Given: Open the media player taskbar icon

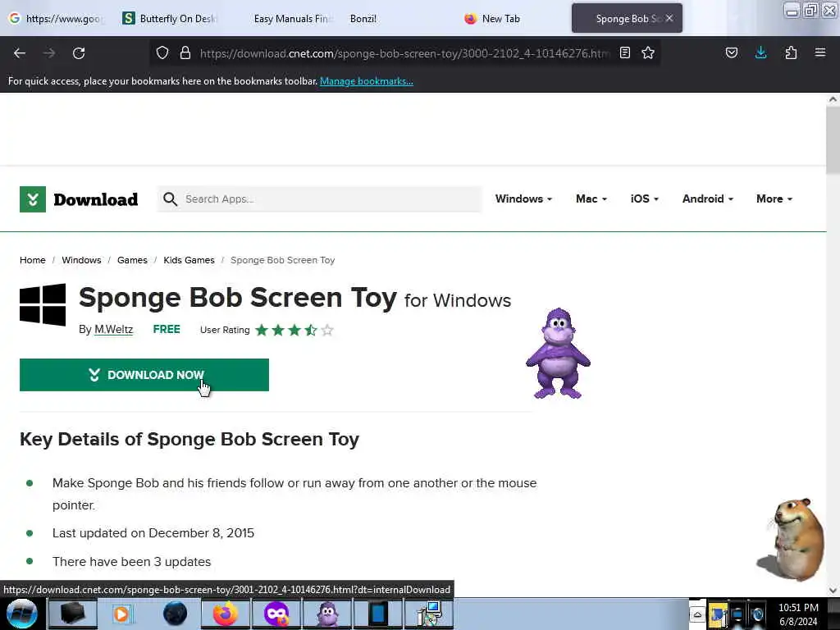Looking at the screenshot, I should click(122, 614).
